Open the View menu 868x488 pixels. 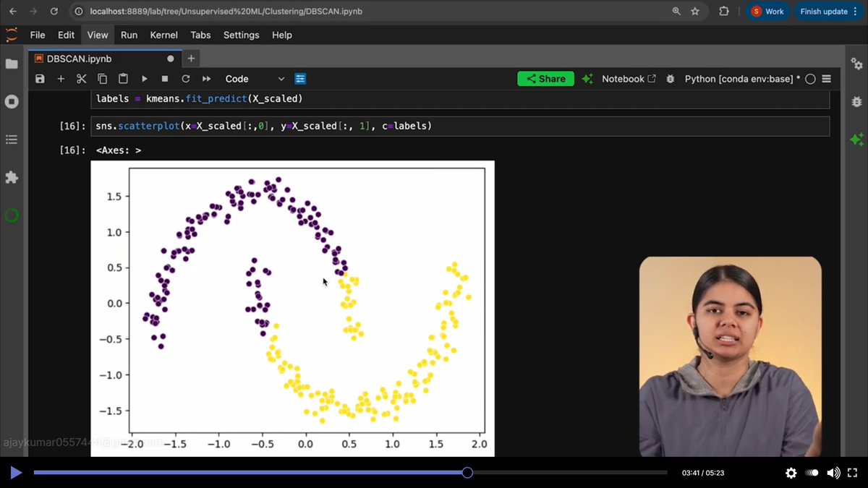(98, 35)
